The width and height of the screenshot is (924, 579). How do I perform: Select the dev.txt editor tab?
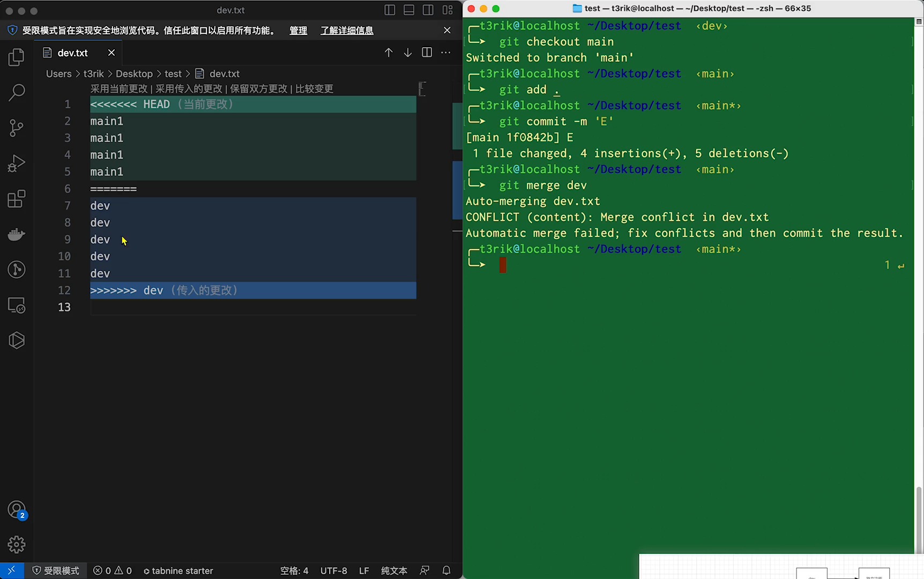(72, 53)
